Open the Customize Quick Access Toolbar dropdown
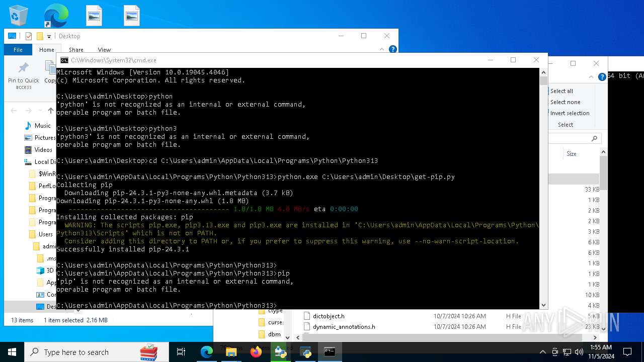 coord(49,36)
